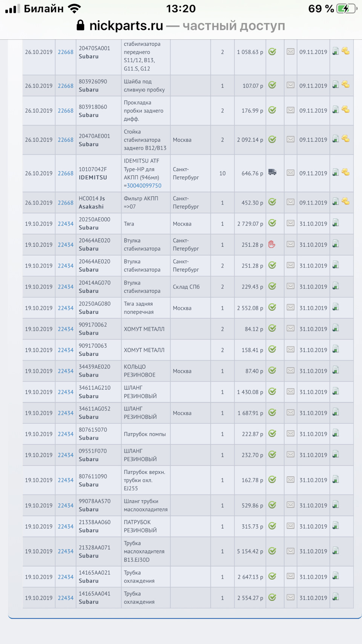Click the truck delivery icon in IDEMITSU row
The width and height of the screenshot is (362, 644).
[272, 172]
